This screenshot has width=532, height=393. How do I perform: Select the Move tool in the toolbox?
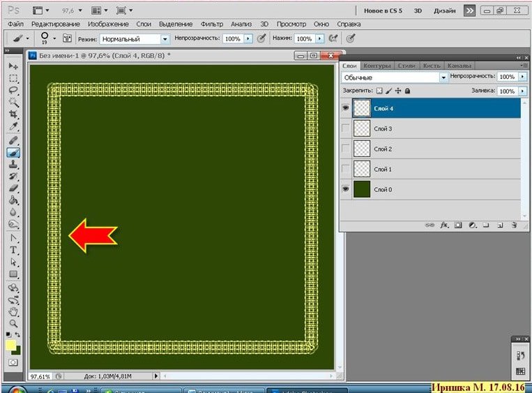click(x=13, y=66)
